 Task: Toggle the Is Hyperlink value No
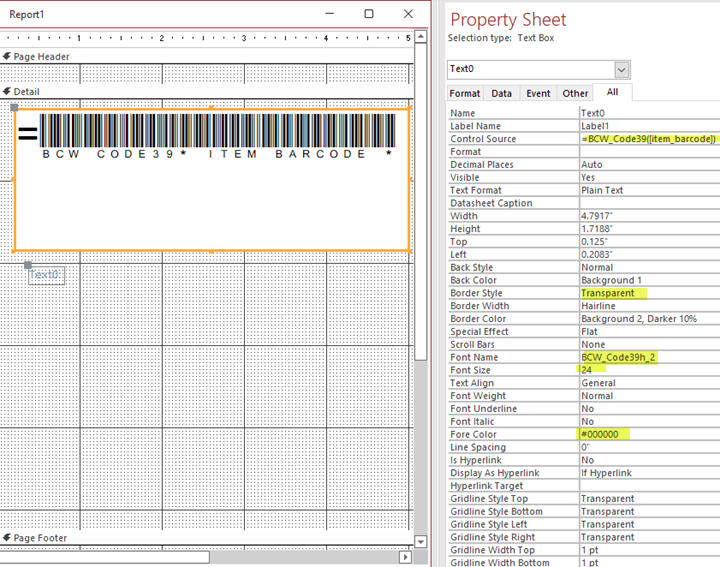(650, 460)
